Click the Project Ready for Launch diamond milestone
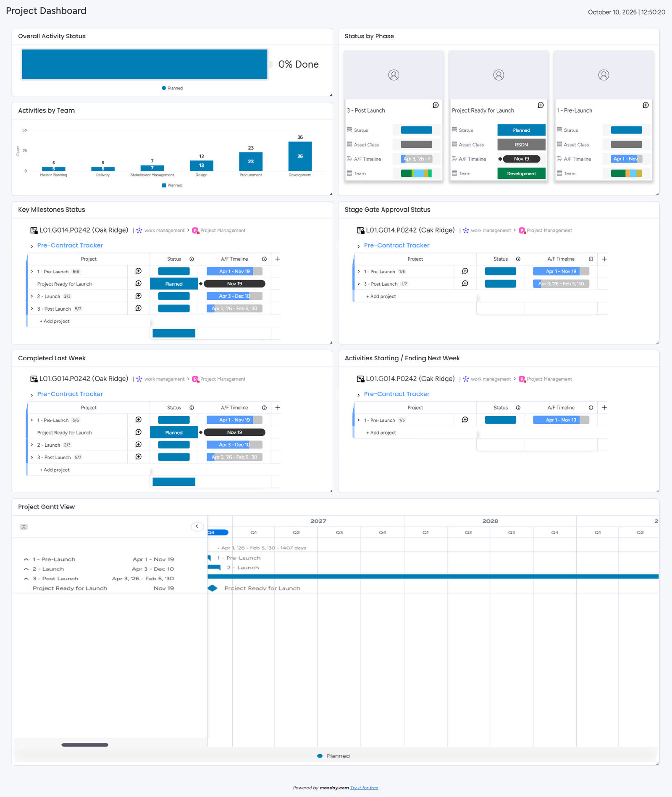672x797 pixels. [213, 588]
